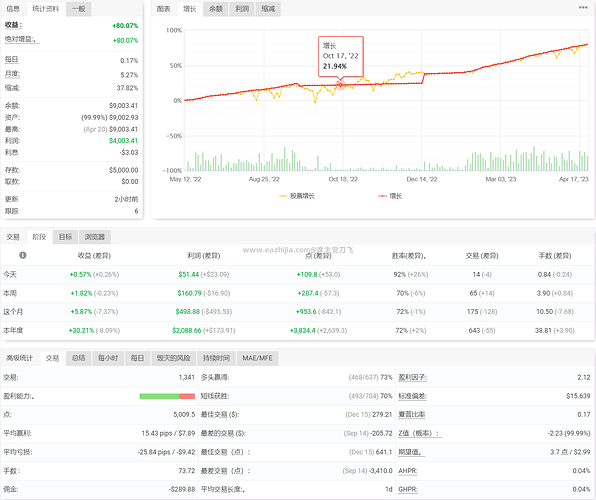Click the Oct 18, '22 axis label

343,179
